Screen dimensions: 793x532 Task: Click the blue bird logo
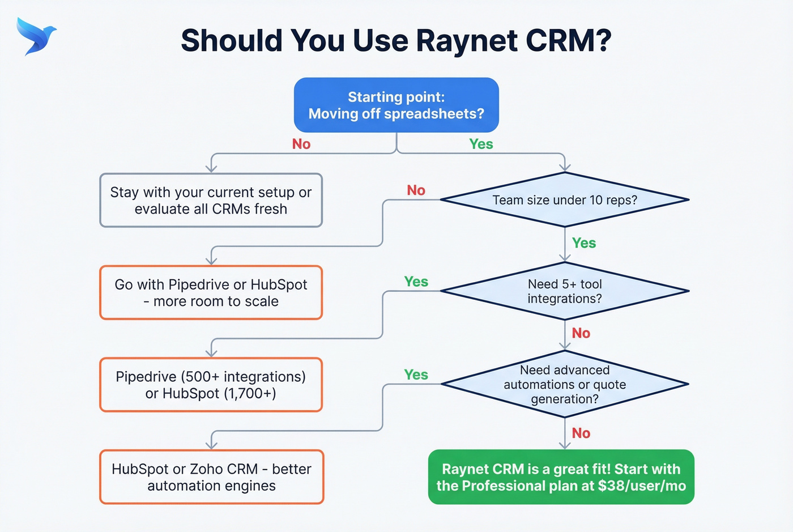(36, 35)
